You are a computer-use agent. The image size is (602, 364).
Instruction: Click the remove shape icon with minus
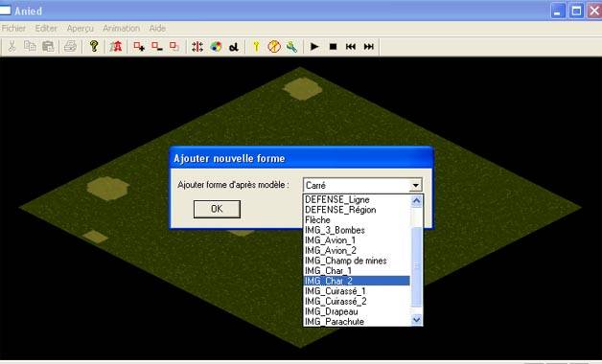tap(156, 47)
